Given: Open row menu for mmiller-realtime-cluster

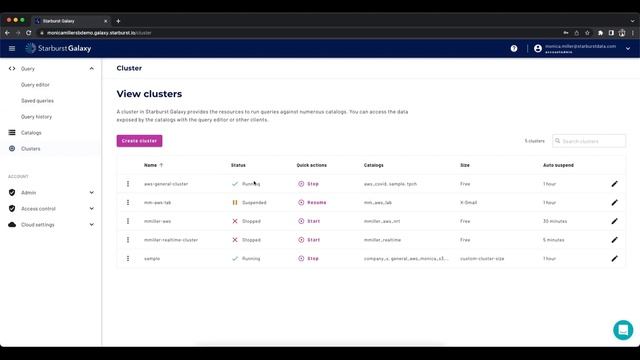Looking at the screenshot, I should click(128, 240).
